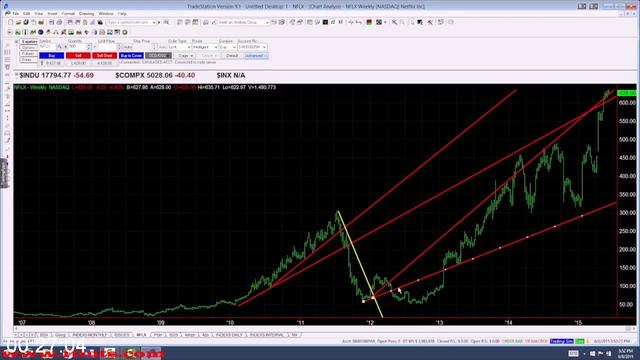Click the order bar Symbol field

point(47,47)
